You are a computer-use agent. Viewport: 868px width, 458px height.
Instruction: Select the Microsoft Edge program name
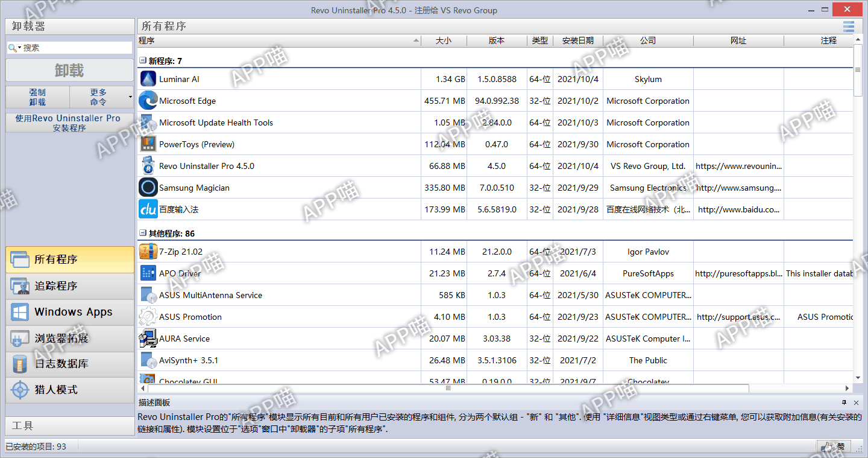tap(187, 101)
